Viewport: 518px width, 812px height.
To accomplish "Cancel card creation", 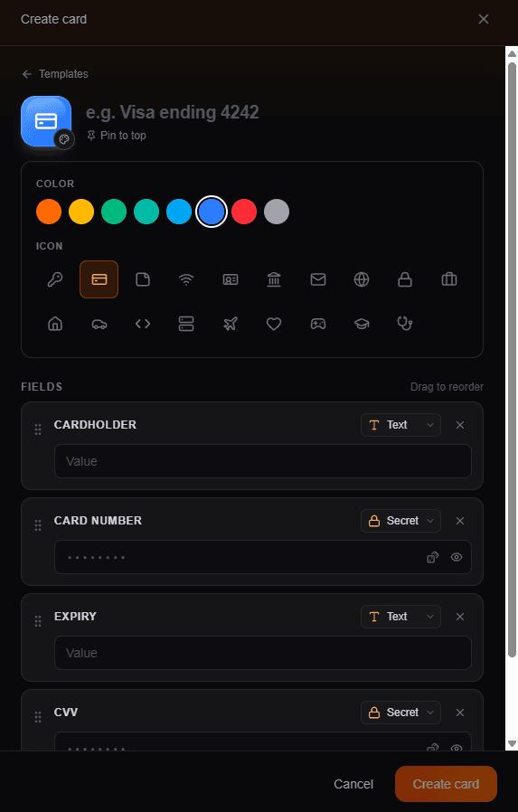I will click(353, 784).
